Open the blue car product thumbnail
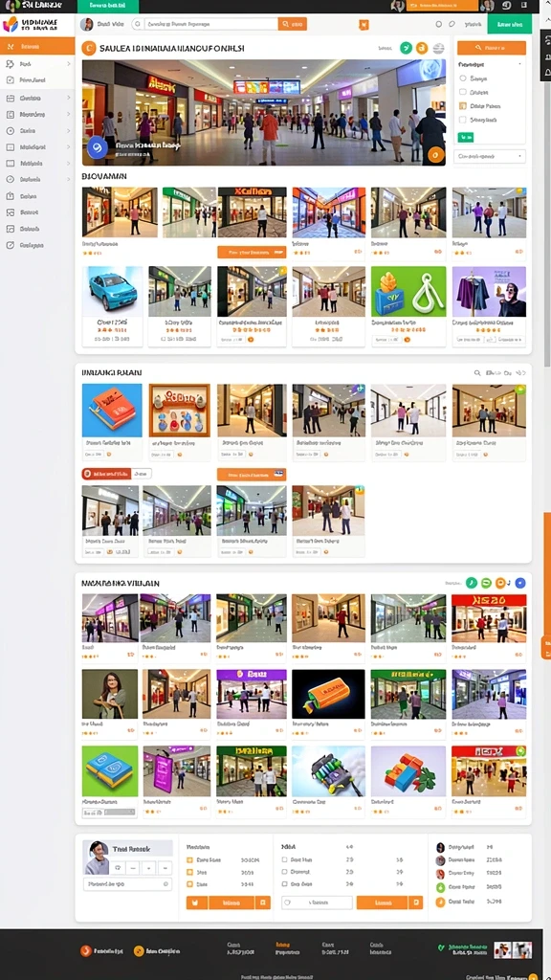Image resolution: width=551 pixels, height=980 pixels. pyautogui.click(x=113, y=291)
